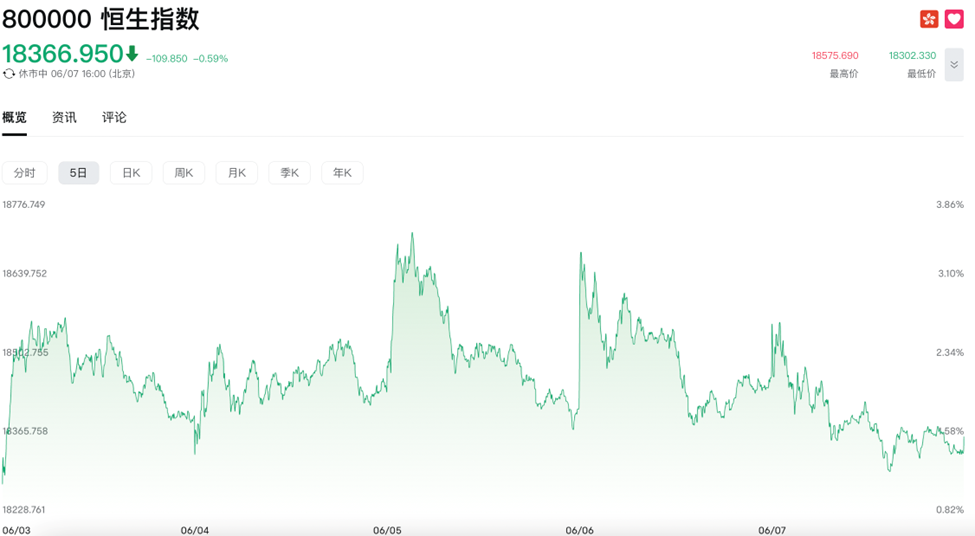Click the green down arrow beside price
Viewport: 975px width, 536px height.
132,54
